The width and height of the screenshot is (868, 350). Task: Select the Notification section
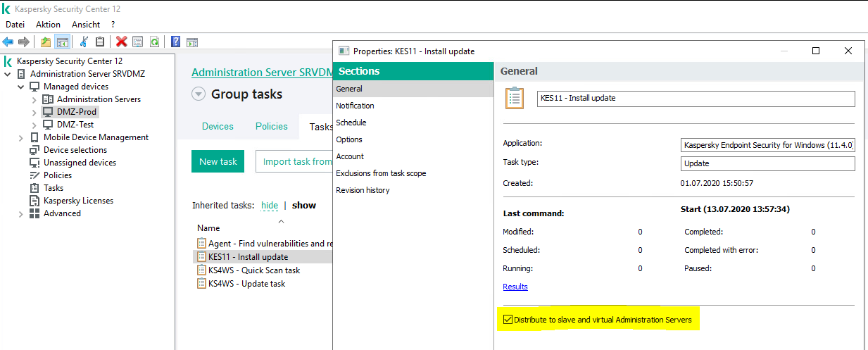[413, 106]
